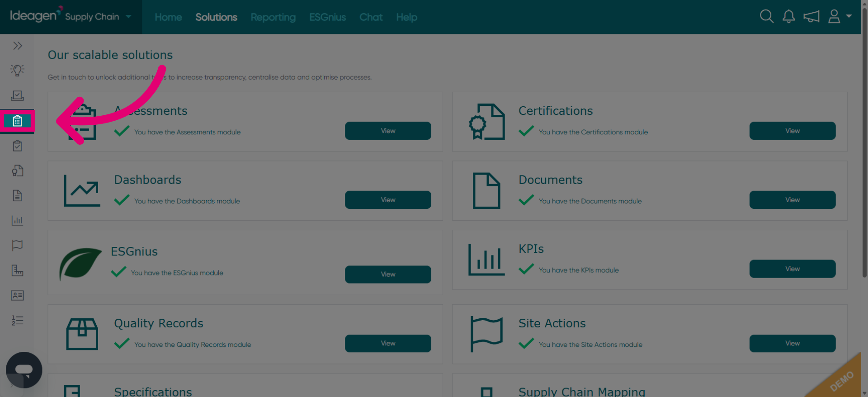Click the Documents page icon
The width and height of the screenshot is (868, 397).
486,191
